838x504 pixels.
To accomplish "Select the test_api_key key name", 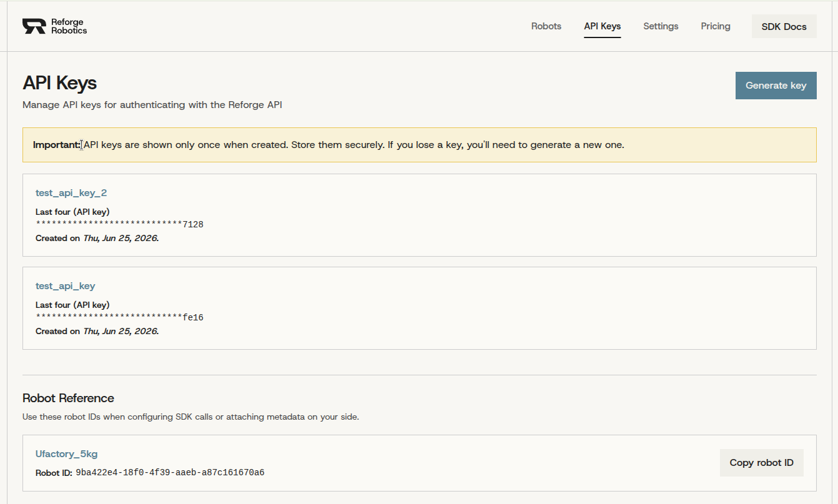I will 66,286.
